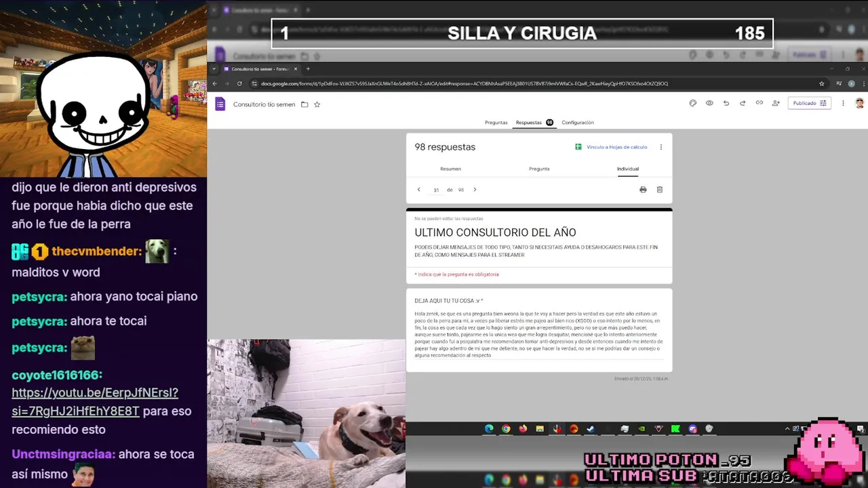This screenshot has height=488, width=868.
Task: Click the DEJA AQUI TU TU COSA question label
Action: (449, 300)
